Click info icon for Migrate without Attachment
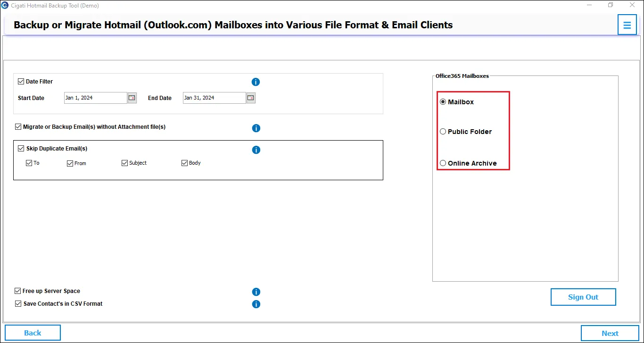644x343 pixels. click(256, 128)
